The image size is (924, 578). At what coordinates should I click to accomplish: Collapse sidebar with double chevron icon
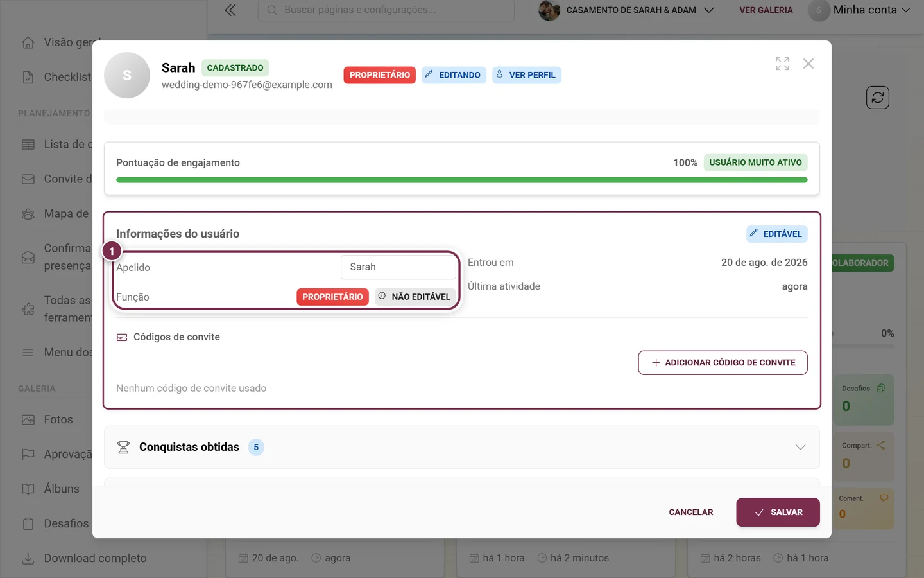[230, 10]
